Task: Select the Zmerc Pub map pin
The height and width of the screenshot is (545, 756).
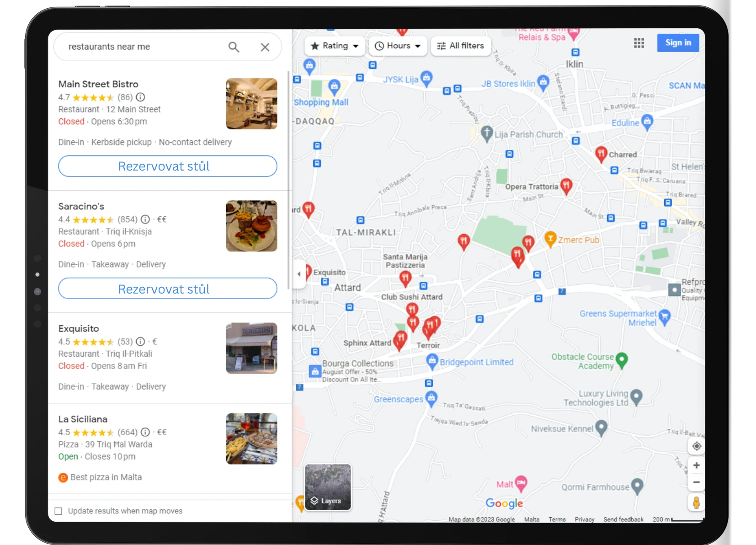Action: tap(550, 239)
